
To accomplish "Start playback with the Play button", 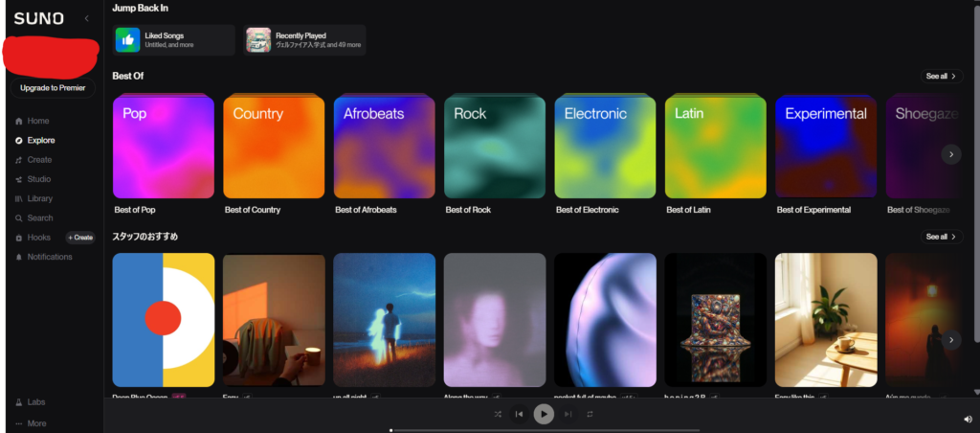I will 544,414.
